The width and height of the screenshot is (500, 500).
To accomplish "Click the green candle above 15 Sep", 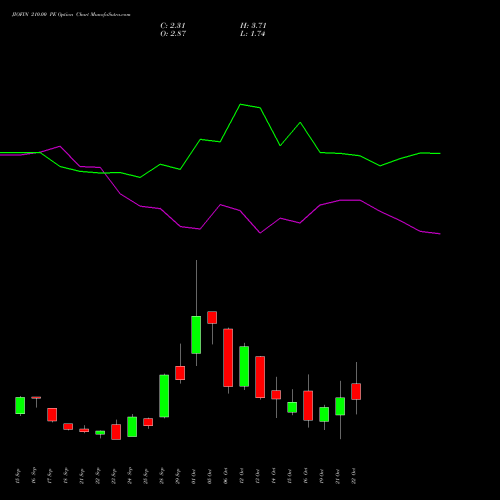I will [x=20, y=405].
